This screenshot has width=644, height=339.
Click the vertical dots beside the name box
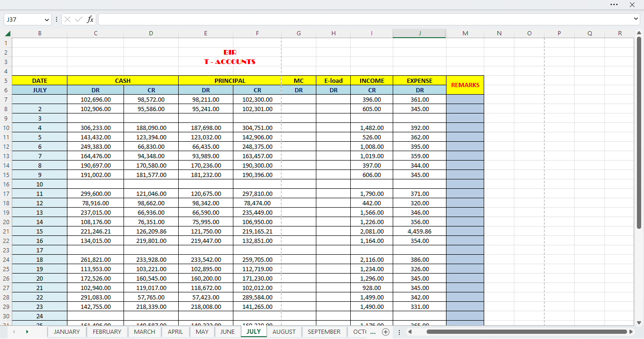(x=57, y=19)
